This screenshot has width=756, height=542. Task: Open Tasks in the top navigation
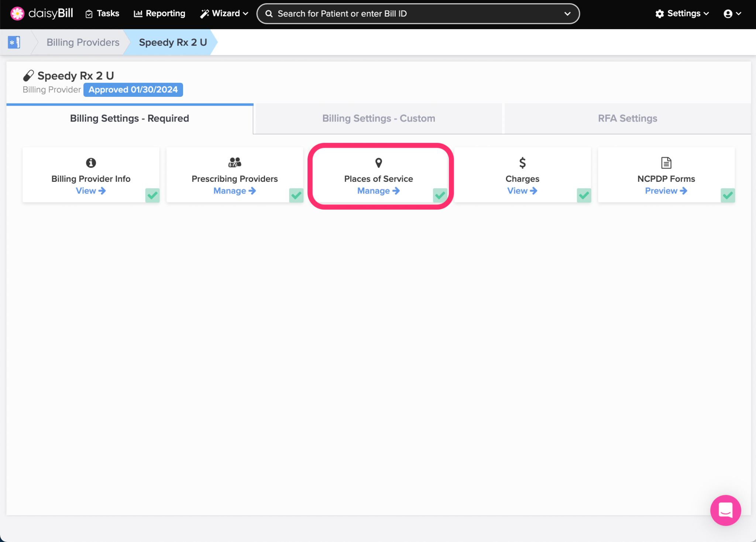tap(102, 14)
